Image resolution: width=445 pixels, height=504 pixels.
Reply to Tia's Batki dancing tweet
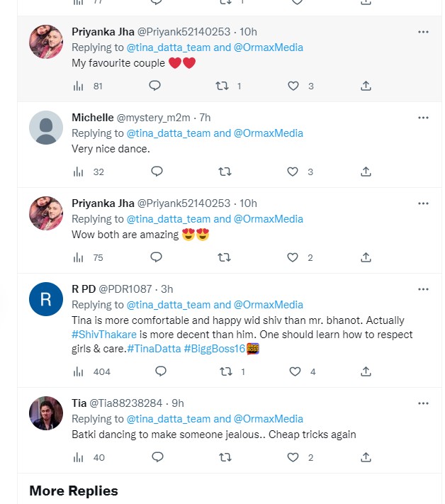pyautogui.click(x=157, y=457)
